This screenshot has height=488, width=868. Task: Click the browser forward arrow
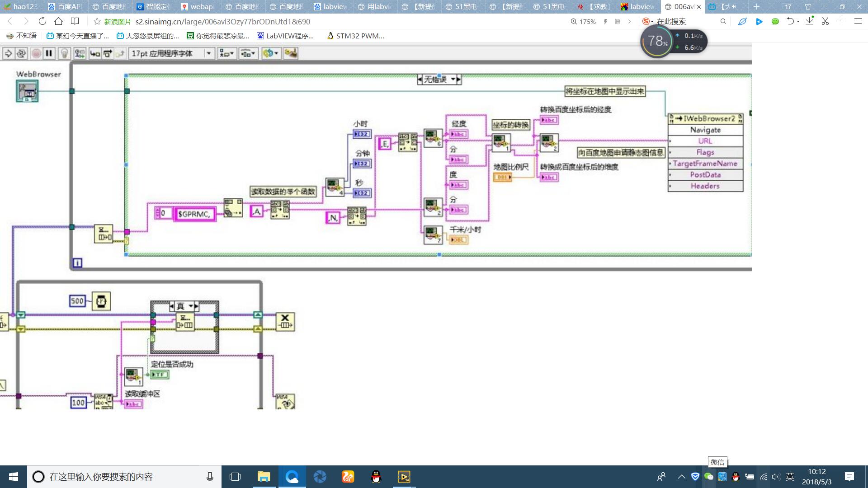pyautogui.click(x=26, y=21)
